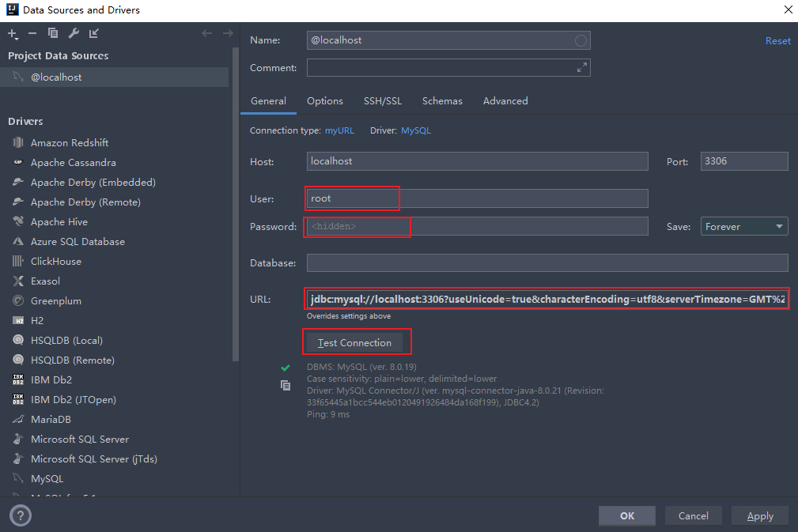Click the Apply button
The height and width of the screenshot is (532, 798).
click(760, 515)
